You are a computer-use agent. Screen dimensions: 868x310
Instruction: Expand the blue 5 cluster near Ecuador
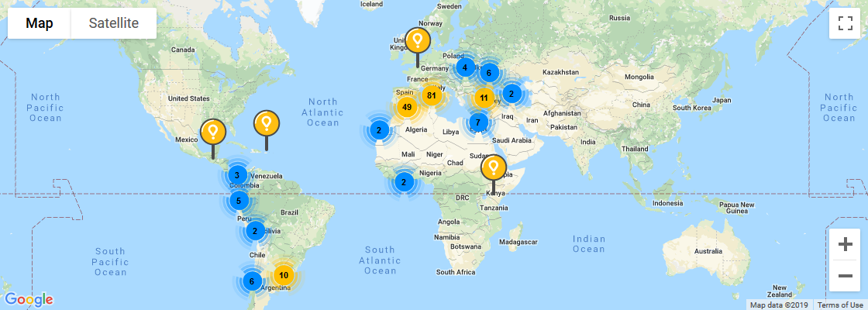239,201
